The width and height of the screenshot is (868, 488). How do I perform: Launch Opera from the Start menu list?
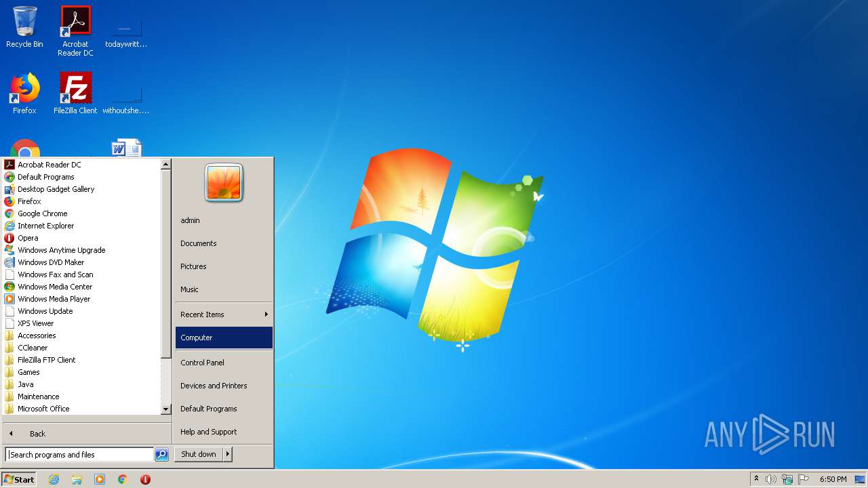click(x=81, y=238)
